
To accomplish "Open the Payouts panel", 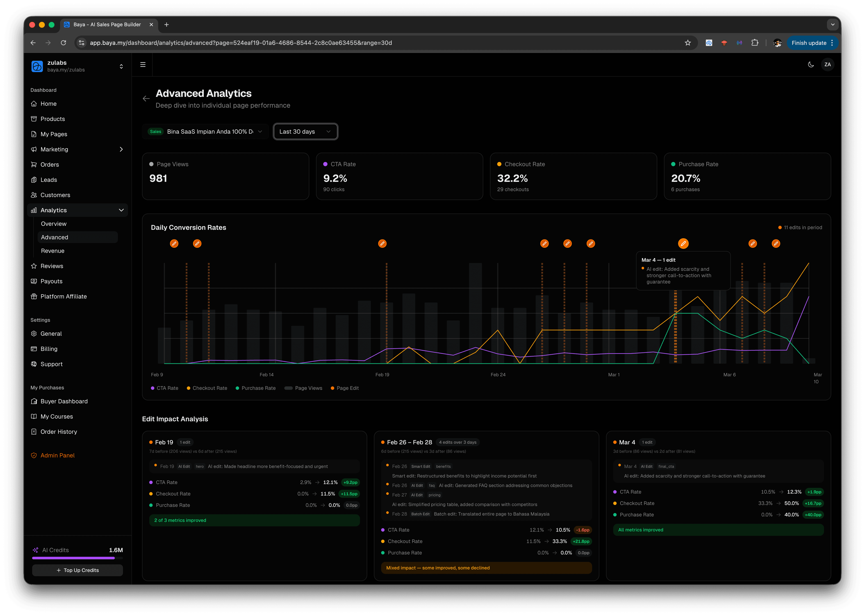I will (34, 281).
